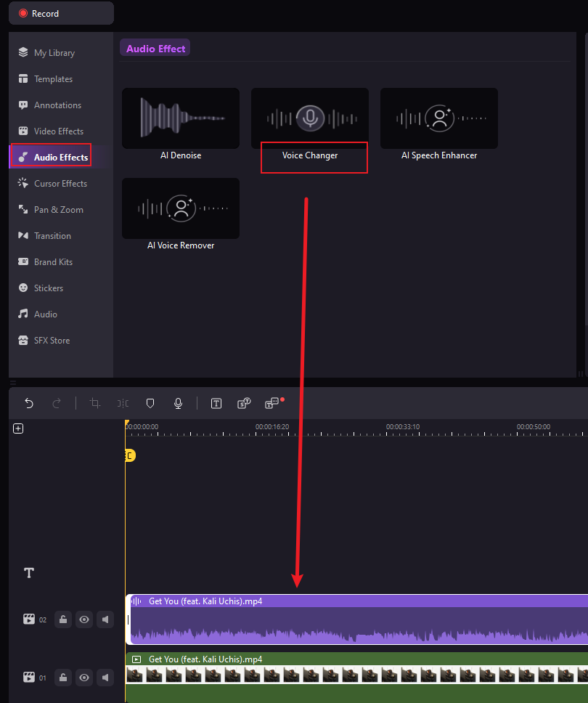The image size is (588, 703).
Task: Open Audio section in sidebar
Action: coord(45,314)
